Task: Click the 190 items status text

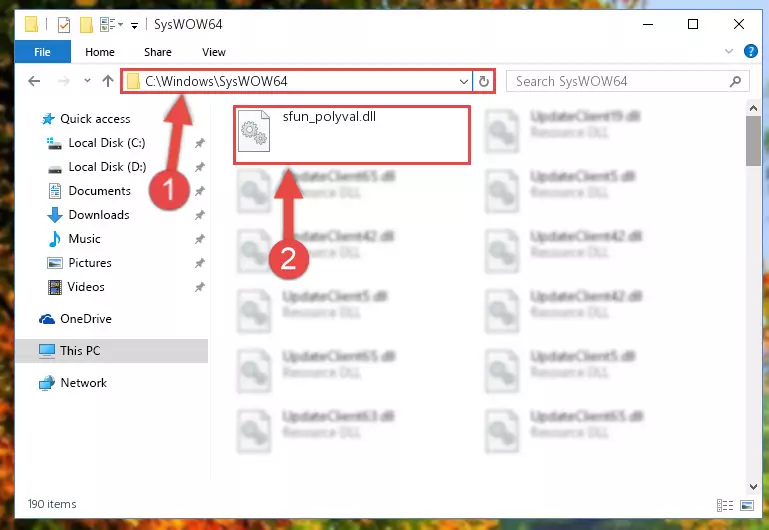Action: click(x=52, y=504)
